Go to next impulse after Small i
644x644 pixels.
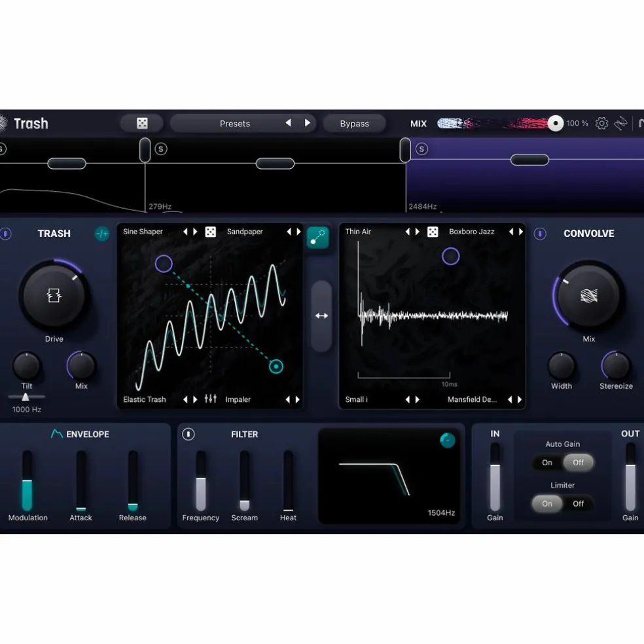point(418,399)
